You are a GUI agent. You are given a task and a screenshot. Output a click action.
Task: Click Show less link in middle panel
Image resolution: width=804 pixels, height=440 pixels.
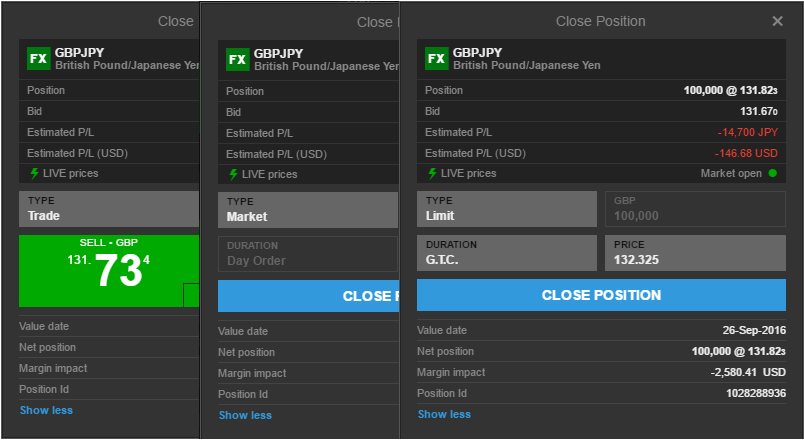245,416
